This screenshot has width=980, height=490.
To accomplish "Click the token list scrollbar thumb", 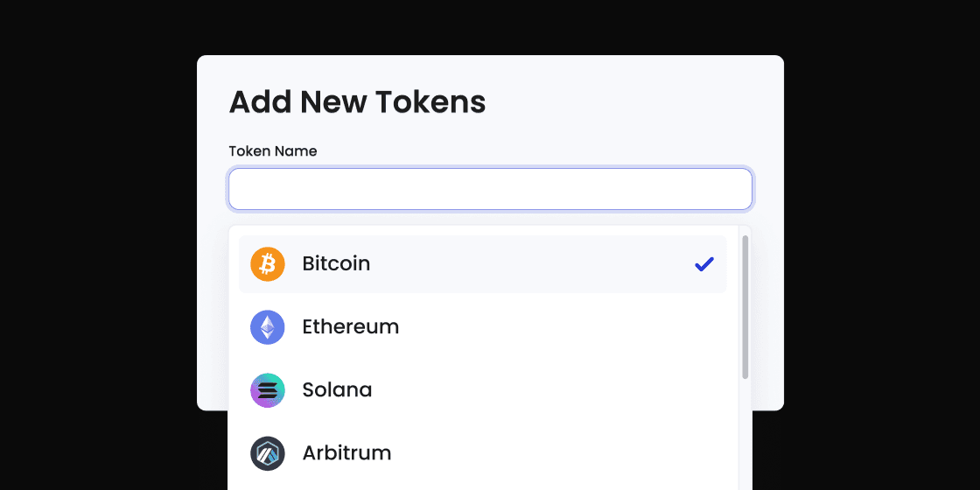I will point(745,306).
